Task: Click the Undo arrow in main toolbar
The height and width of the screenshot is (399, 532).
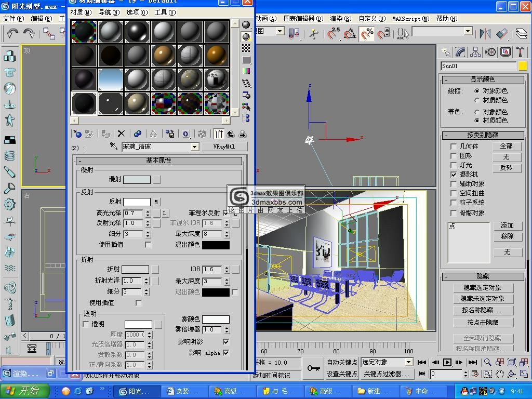Action: coord(12,33)
